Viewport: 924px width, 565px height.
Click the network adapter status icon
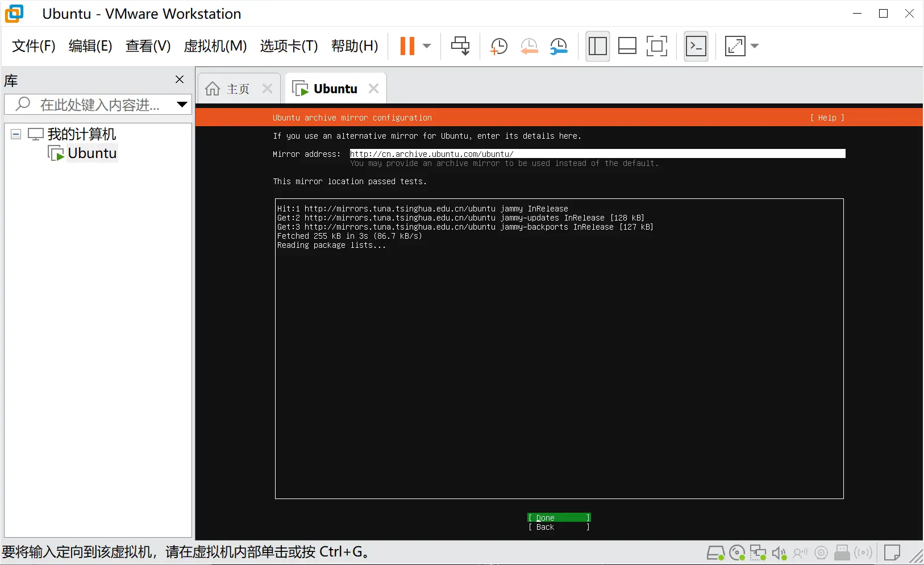pos(758,552)
